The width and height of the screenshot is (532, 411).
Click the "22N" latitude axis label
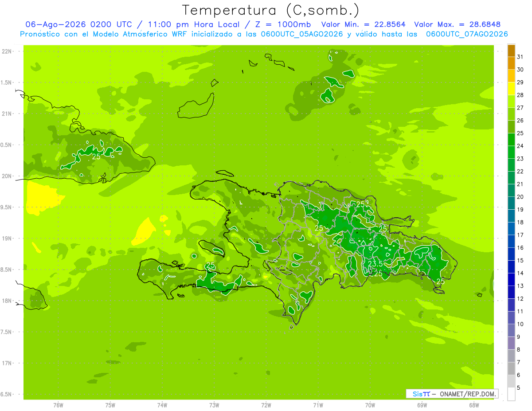coord(6,51)
